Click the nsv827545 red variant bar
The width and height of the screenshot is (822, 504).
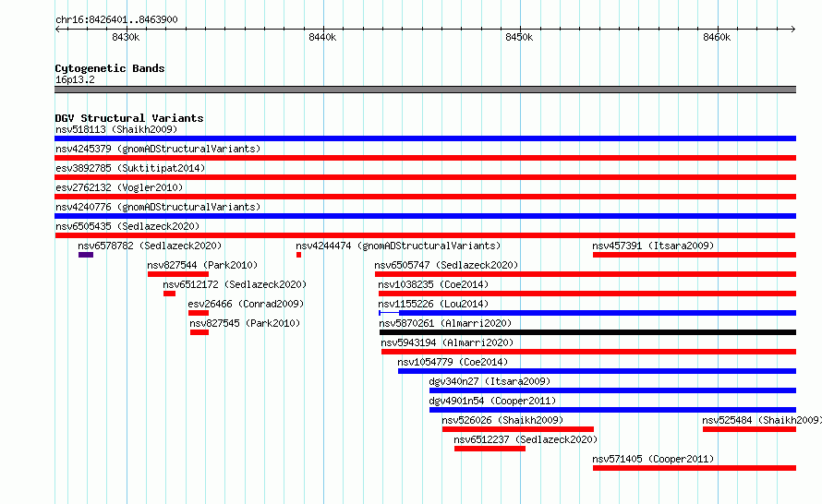(199, 332)
